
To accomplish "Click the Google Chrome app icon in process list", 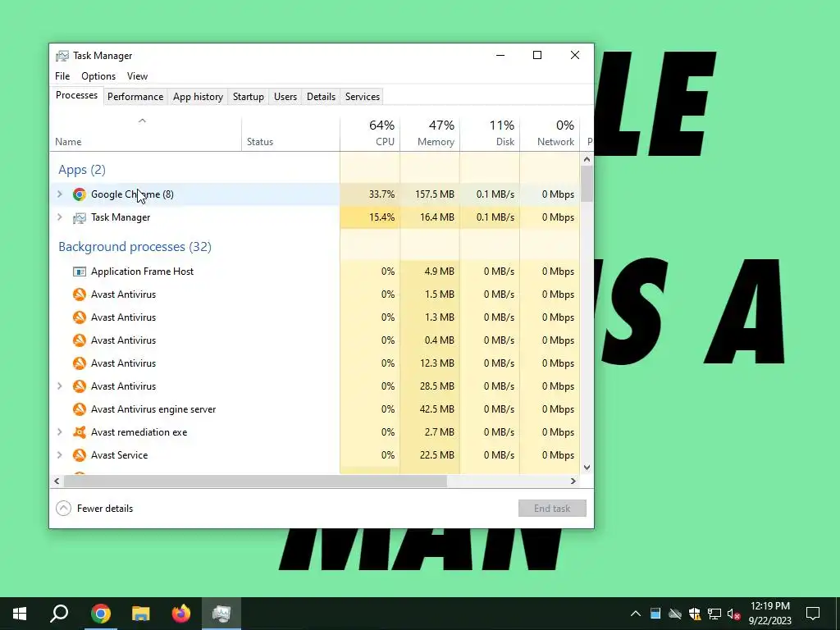I will [80, 194].
